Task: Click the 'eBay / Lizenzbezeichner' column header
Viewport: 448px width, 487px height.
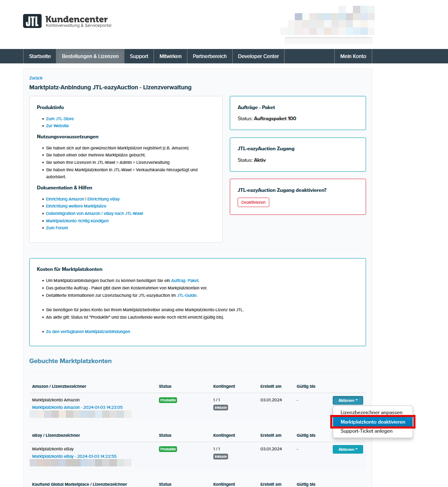Action: click(x=56, y=436)
